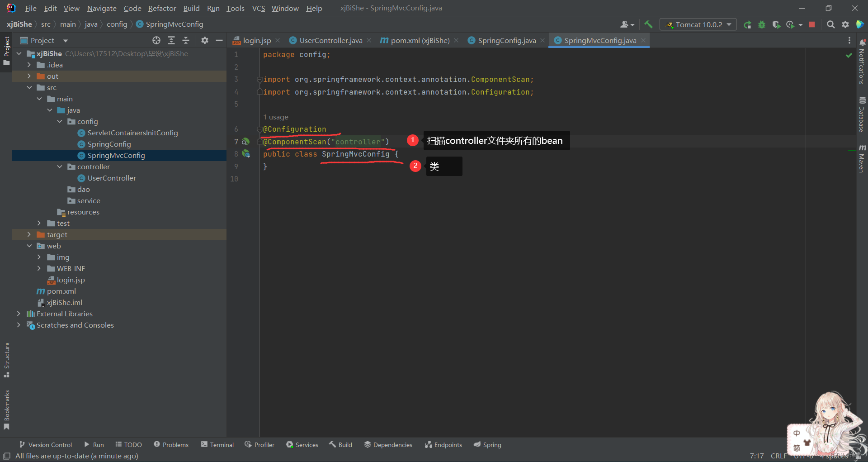Expand the .idea folder
The image size is (868, 462).
(29, 65)
